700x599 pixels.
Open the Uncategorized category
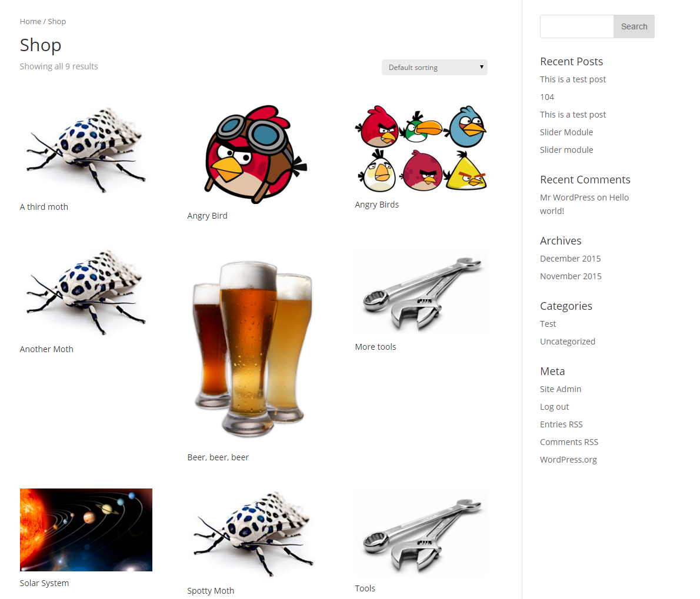click(568, 342)
